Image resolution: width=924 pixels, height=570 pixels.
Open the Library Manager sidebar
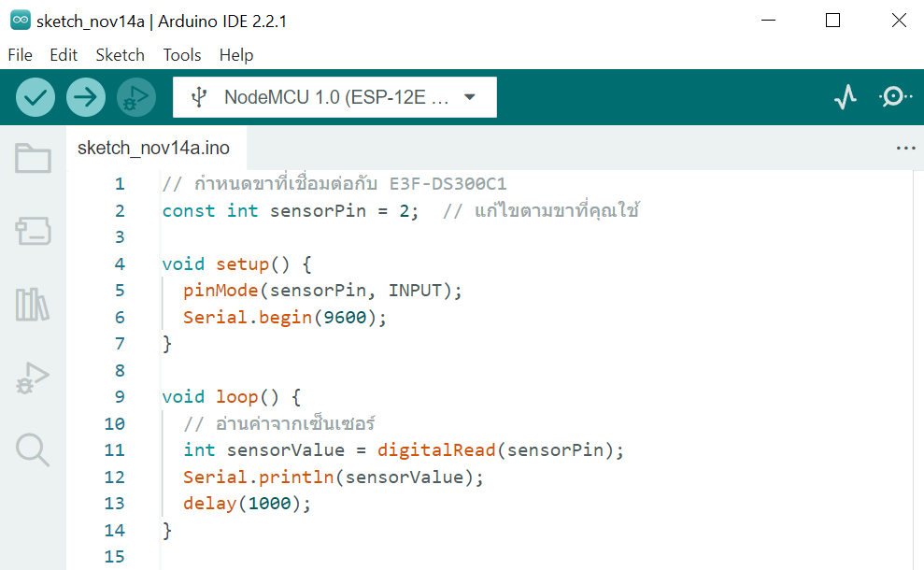point(33,305)
